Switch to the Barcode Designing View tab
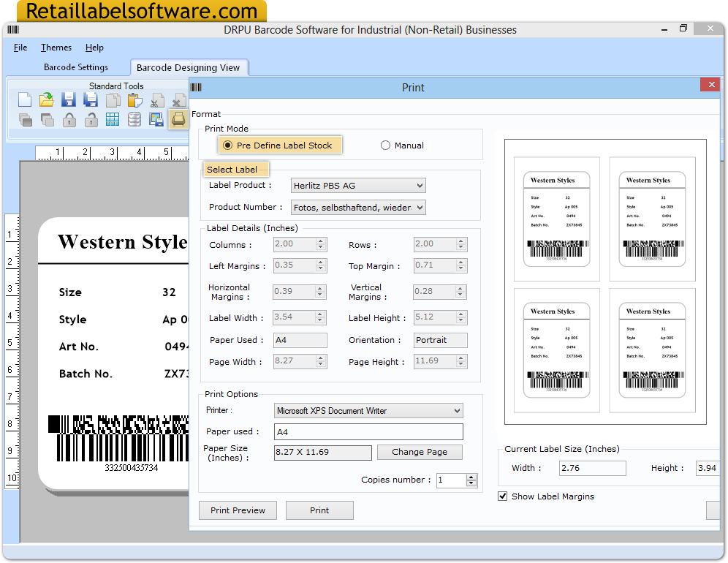This screenshot has height=563, width=728. 188,68
